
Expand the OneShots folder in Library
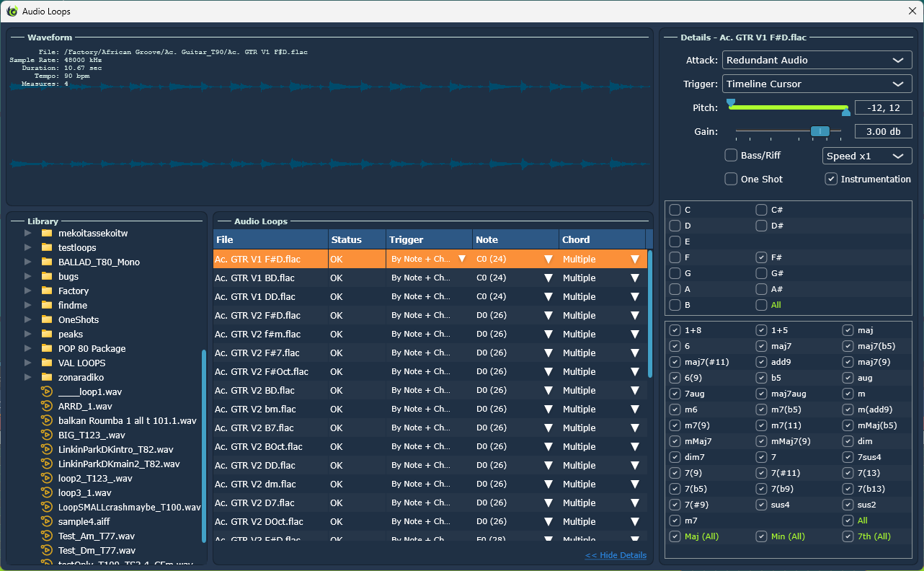[27, 319]
